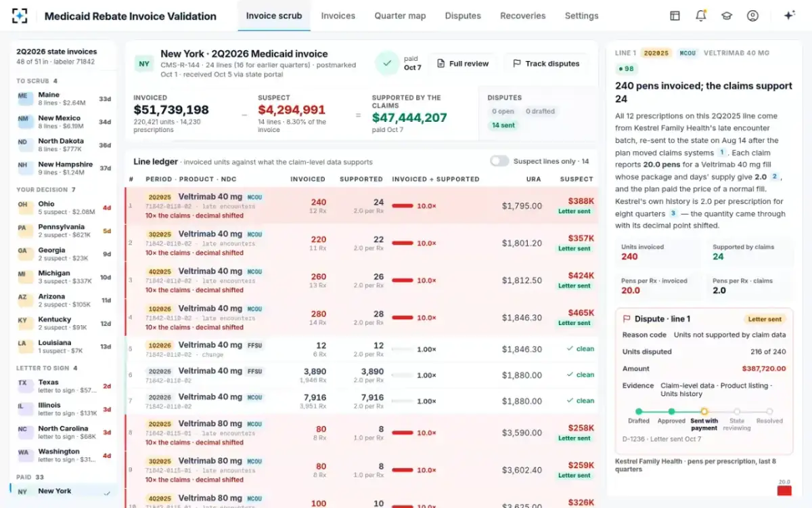Image resolution: width=812 pixels, height=508 pixels.
Task: Click the Full review button
Action: click(x=463, y=64)
